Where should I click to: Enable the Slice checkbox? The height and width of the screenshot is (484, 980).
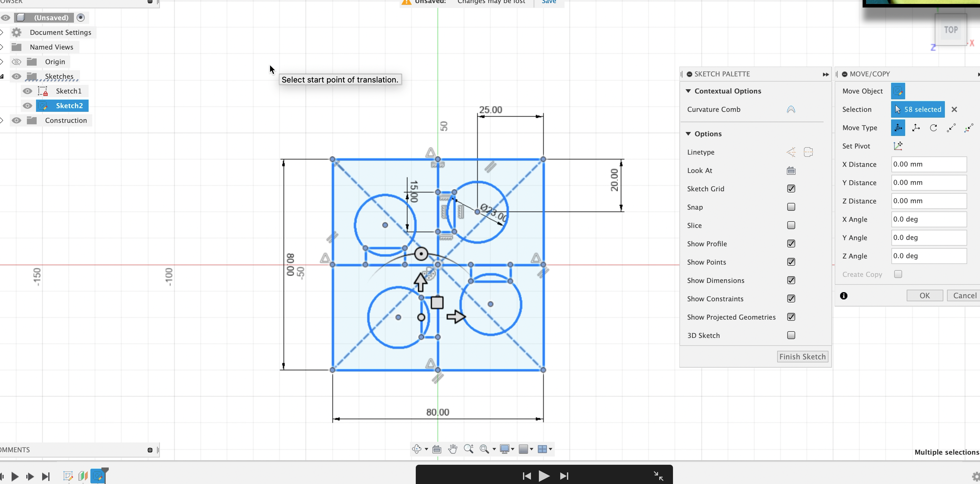point(791,225)
